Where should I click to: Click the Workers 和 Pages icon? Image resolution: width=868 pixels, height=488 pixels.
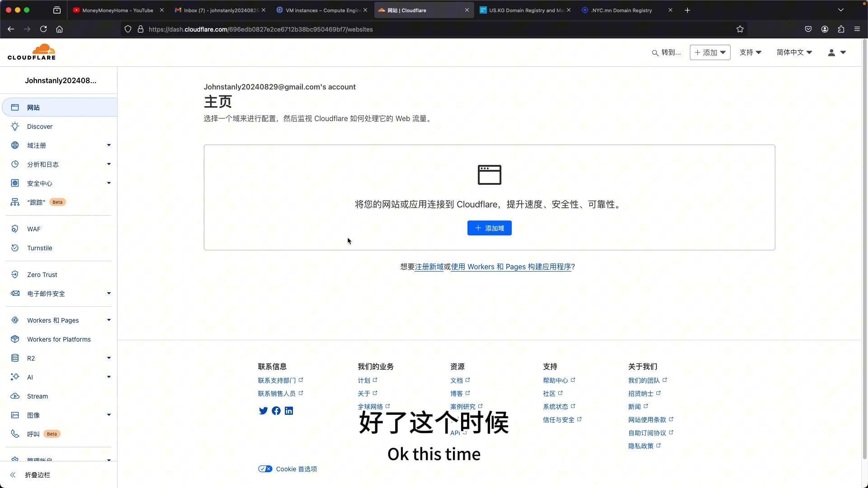click(15, 320)
